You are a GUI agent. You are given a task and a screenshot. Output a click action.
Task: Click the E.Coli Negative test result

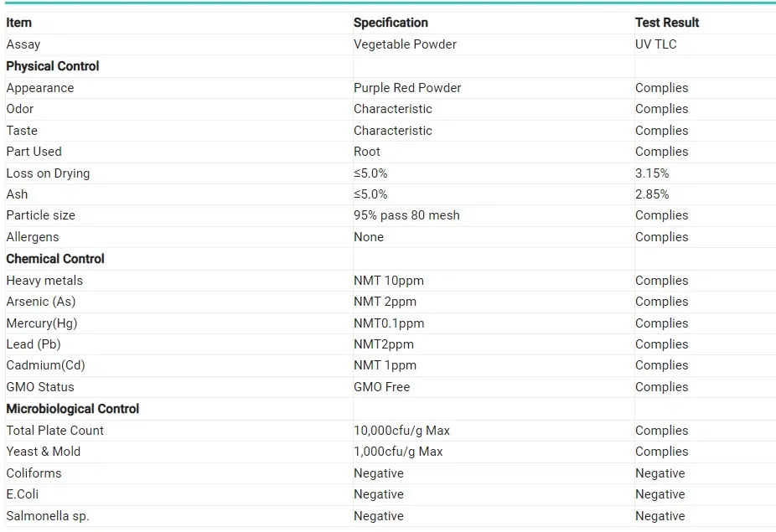pyautogui.click(x=660, y=494)
